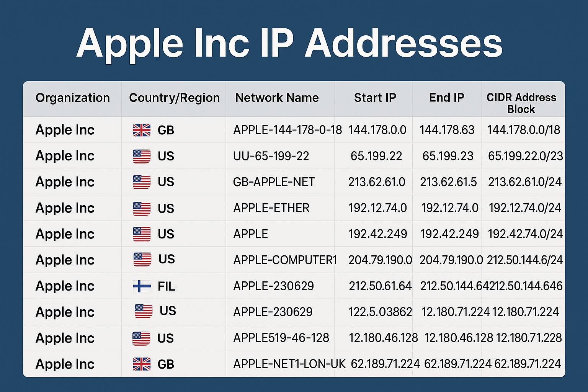
Task: Click the UK flag in the APPLE-NET1-LON-UK row
Action: (x=142, y=364)
